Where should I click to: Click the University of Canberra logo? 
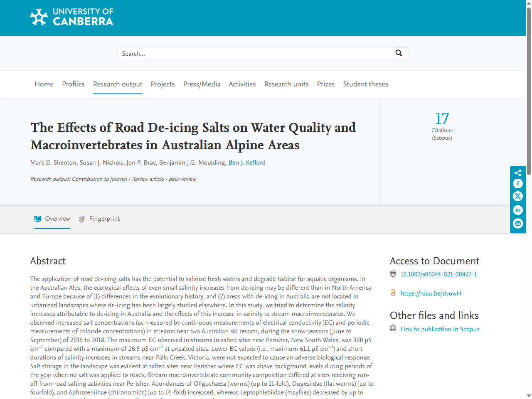71,17
